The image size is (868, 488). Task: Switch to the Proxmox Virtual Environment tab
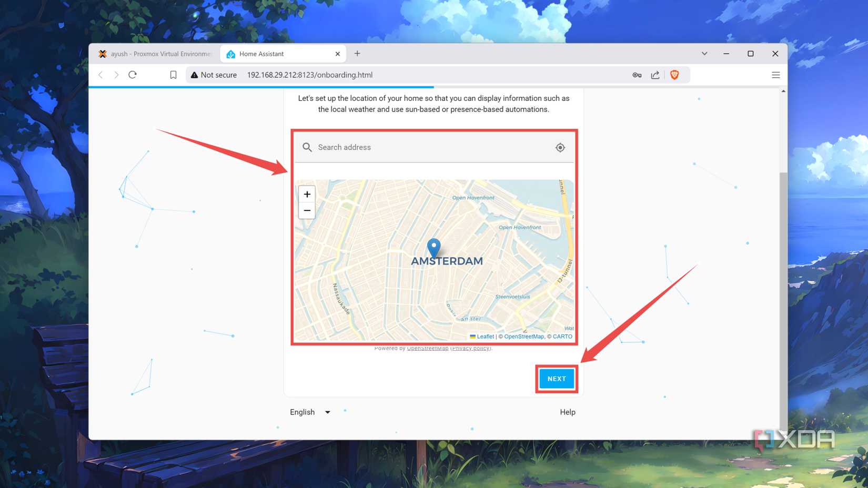point(156,54)
